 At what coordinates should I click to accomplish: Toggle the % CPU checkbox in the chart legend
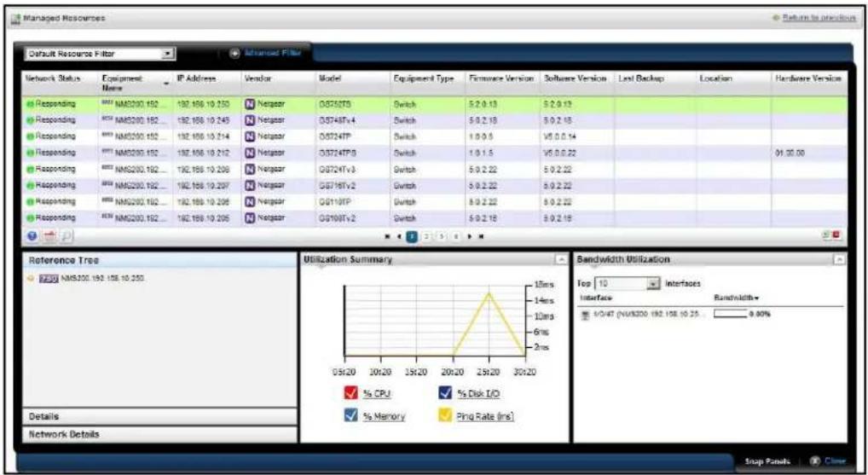pos(351,393)
